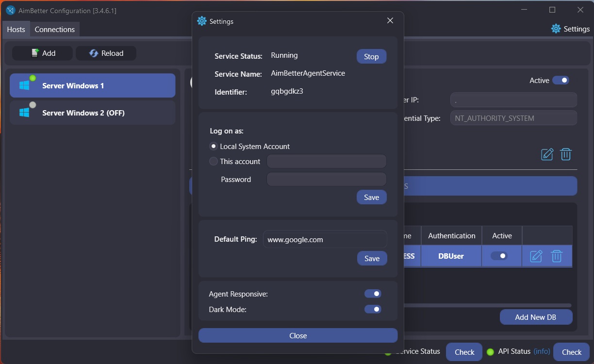Click the horizontal scrollbar below DB table

[488, 305]
